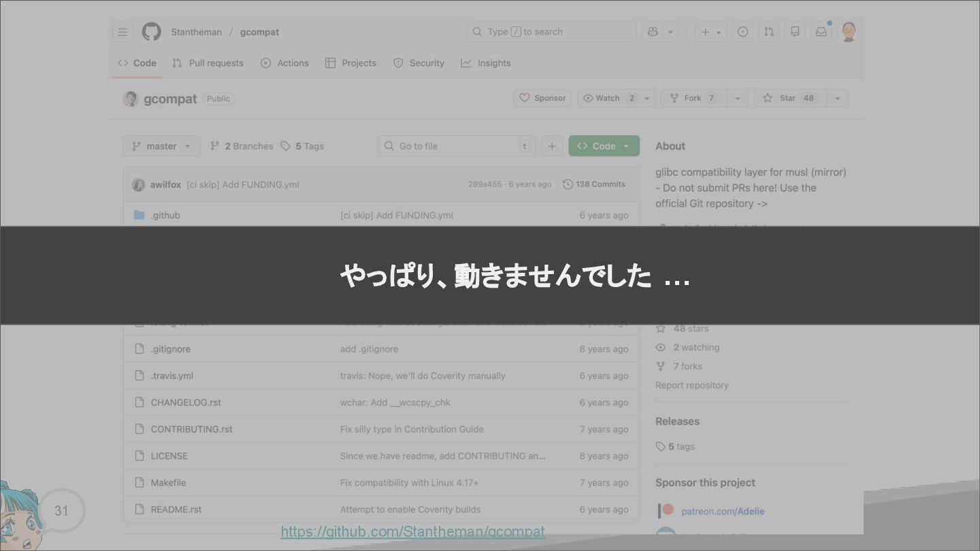The image size is (980, 551).
Task: Open the 5 tags sidebar link
Action: coord(675,446)
